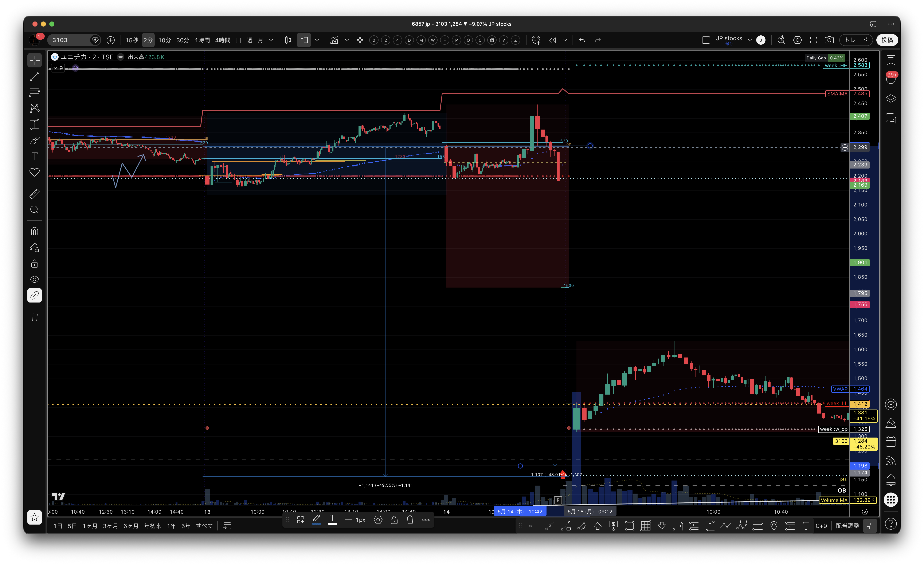Open the patterns drawing tools
The image size is (924, 565).
pyautogui.click(x=35, y=108)
